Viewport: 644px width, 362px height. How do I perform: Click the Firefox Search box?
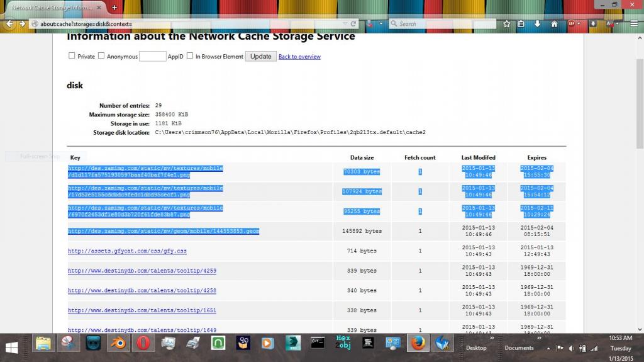443,24
